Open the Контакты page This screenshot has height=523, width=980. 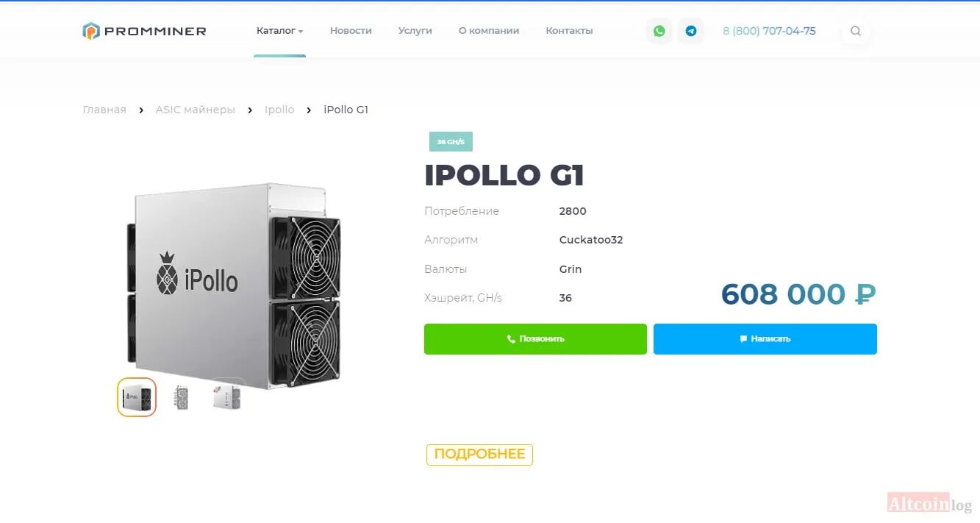[569, 31]
